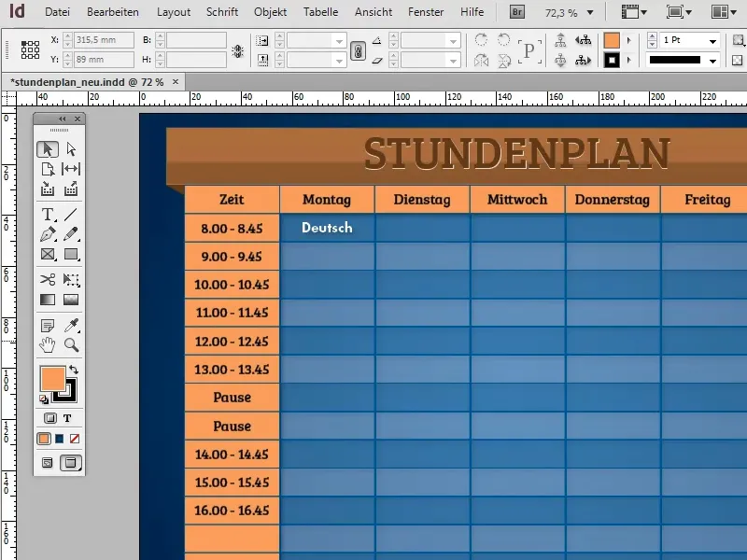Select the Content Collector tool
This screenshot has height=560, width=747.
[48, 189]
